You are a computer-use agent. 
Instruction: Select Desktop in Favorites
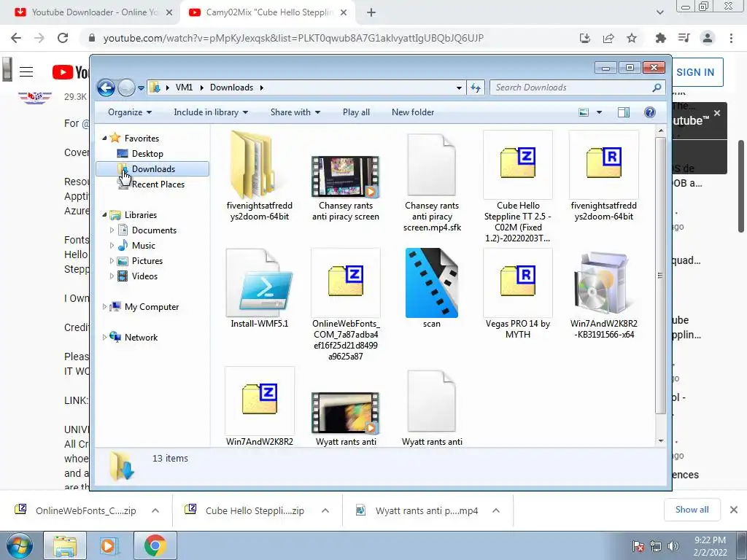coord(147,154)
